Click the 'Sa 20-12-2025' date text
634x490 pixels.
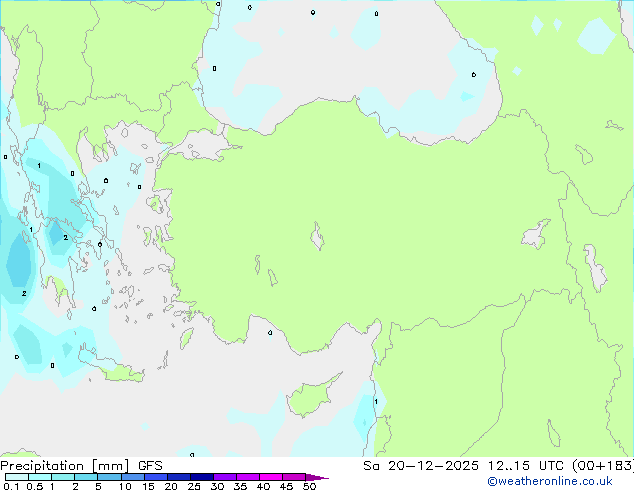421,466
